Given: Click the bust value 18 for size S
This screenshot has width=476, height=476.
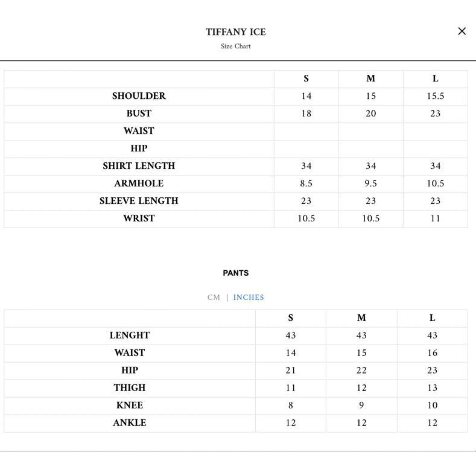Looking at the screenshot, I should tap(306, 113).
